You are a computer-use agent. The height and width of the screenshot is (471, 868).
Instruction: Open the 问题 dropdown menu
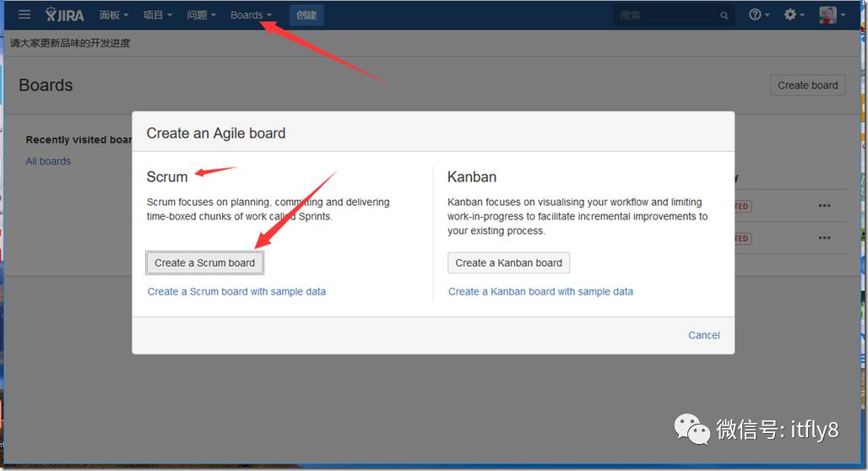[x=201, y=15]
